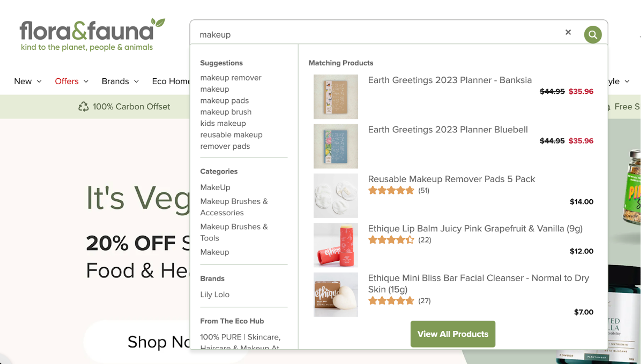Open the Offers menu
The width and height of the screenshot is (641, 364).
pyautogui.click(x=66, y=81)
